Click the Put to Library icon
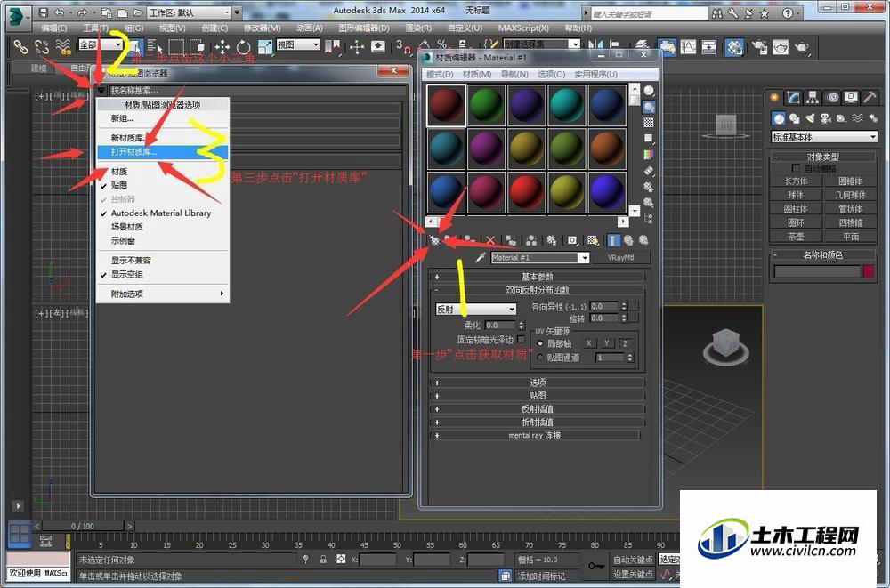The image size is (890, 588). (551, 241)
